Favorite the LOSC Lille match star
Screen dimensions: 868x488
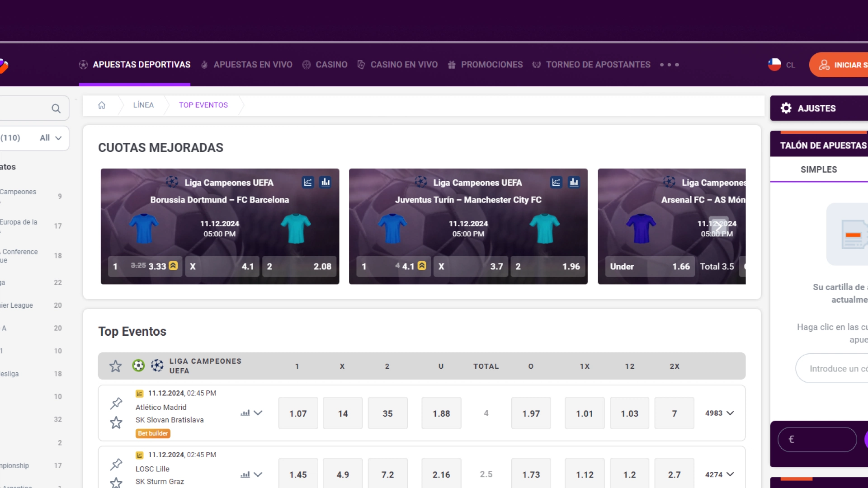tap(116, 483)
